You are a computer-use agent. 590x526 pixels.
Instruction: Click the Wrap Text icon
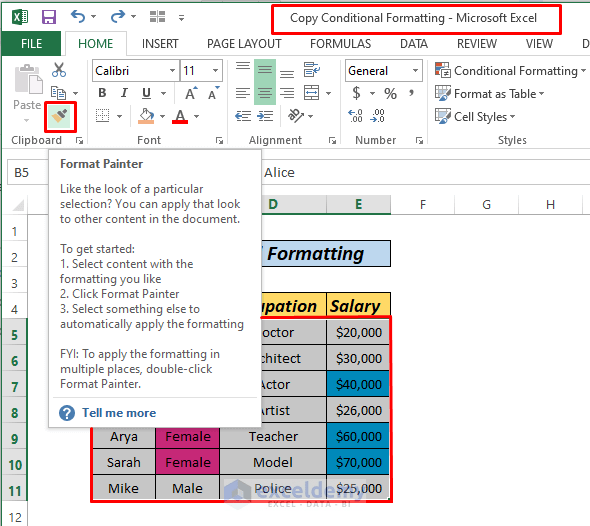coord(312,70)
